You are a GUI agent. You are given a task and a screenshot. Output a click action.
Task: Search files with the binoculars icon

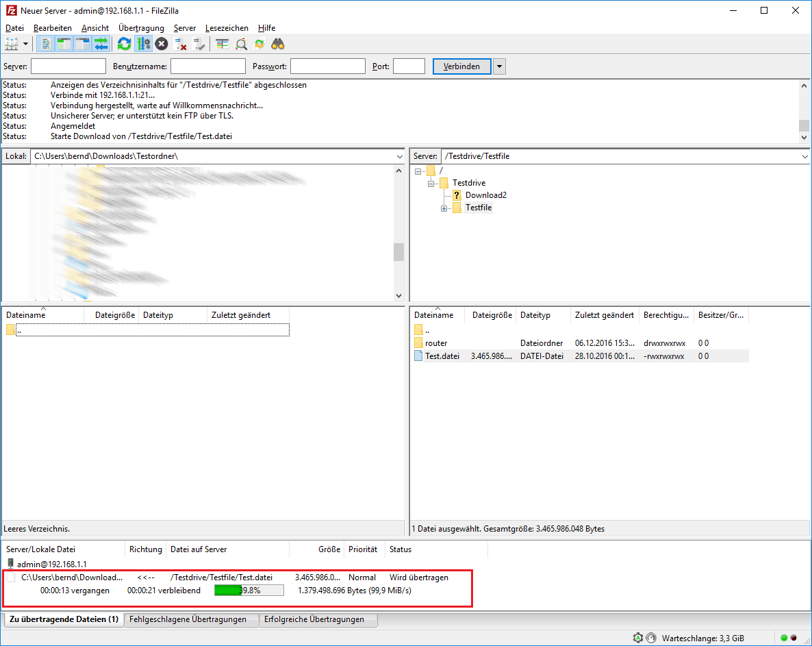(278, 44)
